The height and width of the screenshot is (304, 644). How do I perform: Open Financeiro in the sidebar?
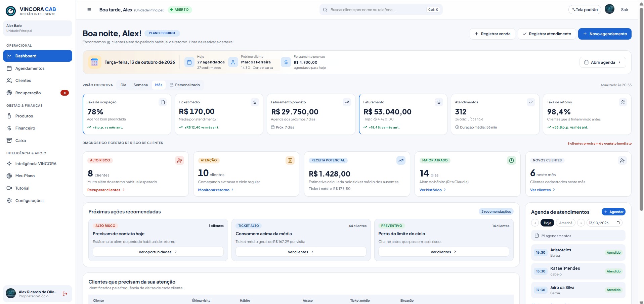[x=38, y=128]
